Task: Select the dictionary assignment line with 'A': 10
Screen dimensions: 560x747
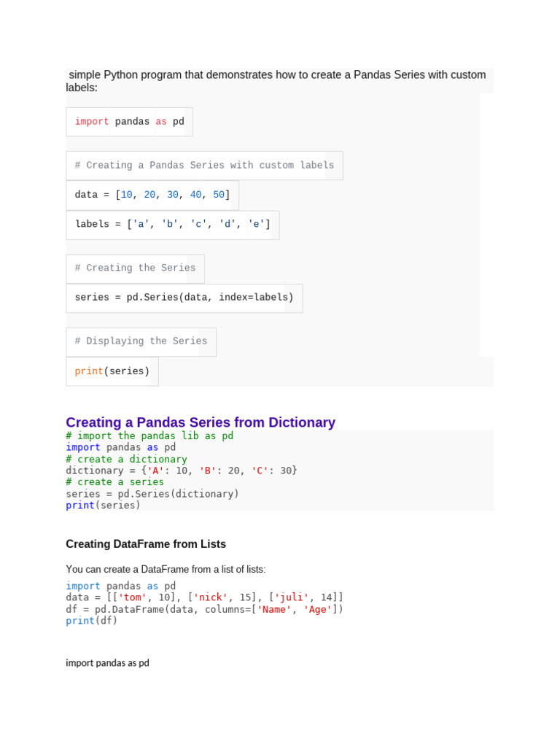Action: [x=182, y=471]
